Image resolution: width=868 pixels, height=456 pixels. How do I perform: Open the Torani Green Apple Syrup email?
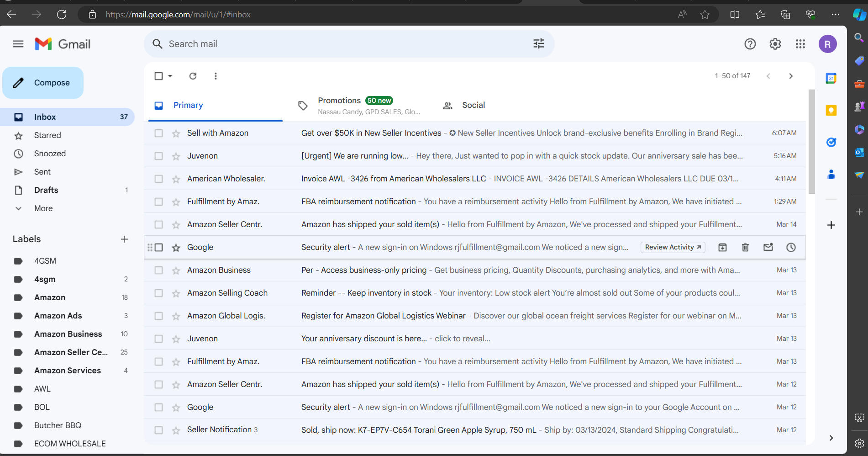pos(475,430)
